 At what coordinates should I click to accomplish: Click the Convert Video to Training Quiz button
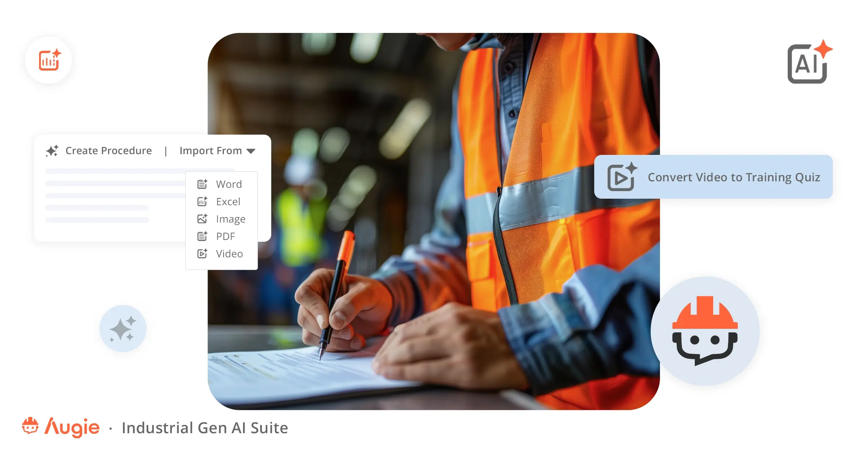(715, 177)
